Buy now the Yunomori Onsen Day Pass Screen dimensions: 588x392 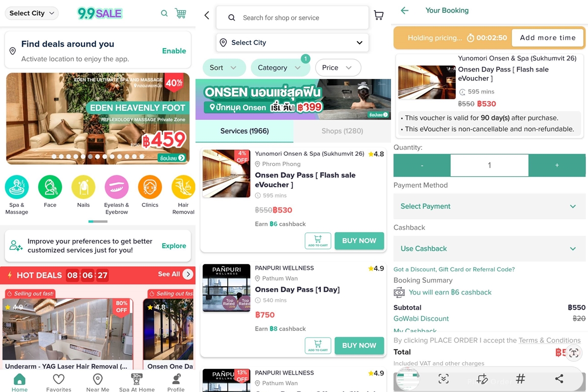coord(359,241)
